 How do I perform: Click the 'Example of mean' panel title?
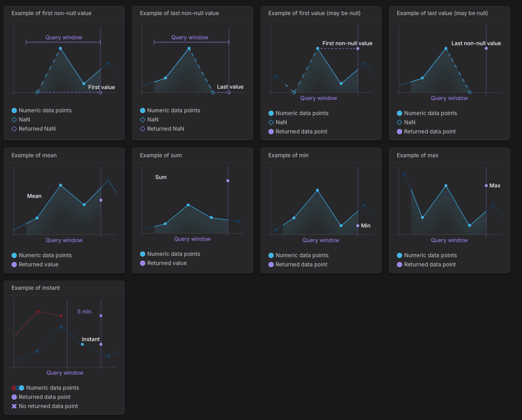[34, 155]
